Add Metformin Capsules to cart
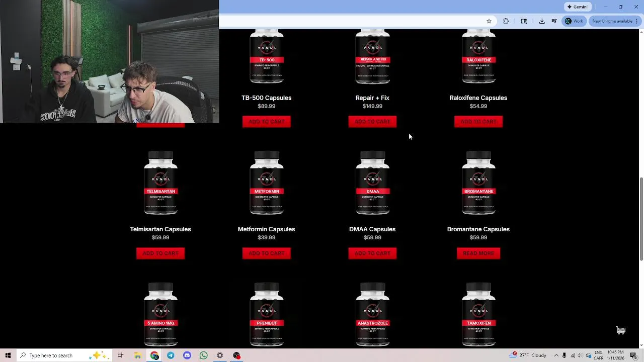This screenshot has width=644, height=362. click(266, 253)
